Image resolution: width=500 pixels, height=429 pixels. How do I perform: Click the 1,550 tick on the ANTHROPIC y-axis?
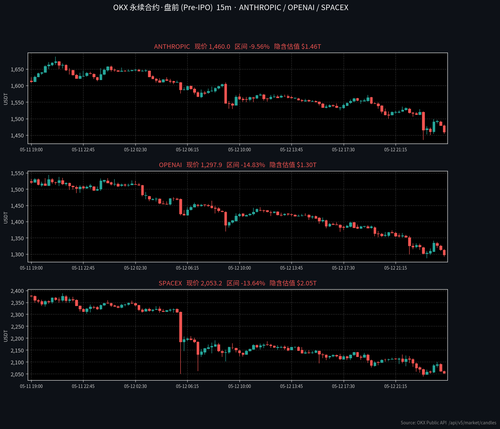click(17, 103)
